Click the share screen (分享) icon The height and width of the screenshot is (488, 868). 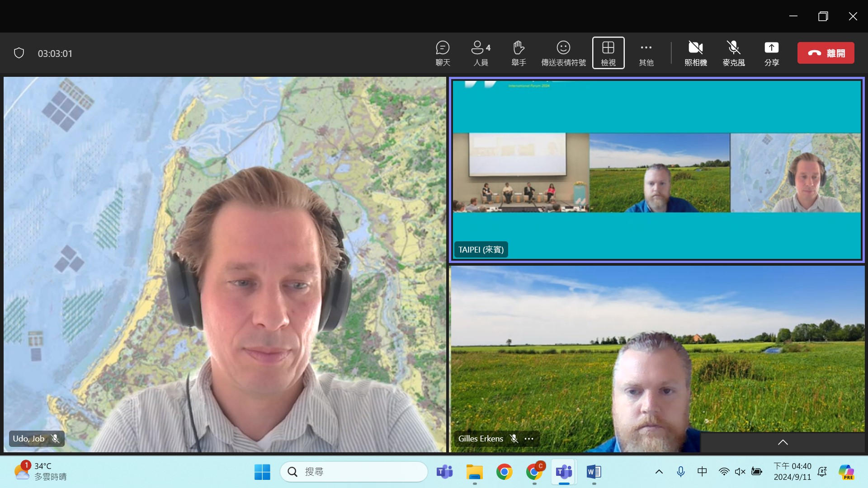click(x=771, y=53)
